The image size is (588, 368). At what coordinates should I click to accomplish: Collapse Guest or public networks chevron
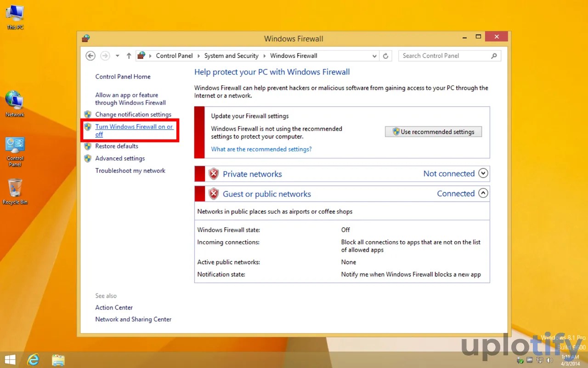(x=483, y=193)
